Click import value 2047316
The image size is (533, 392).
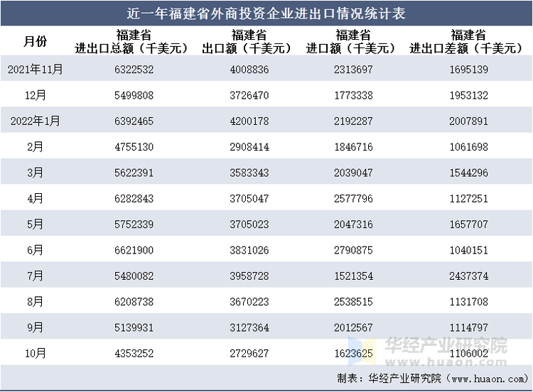[353, 224]
